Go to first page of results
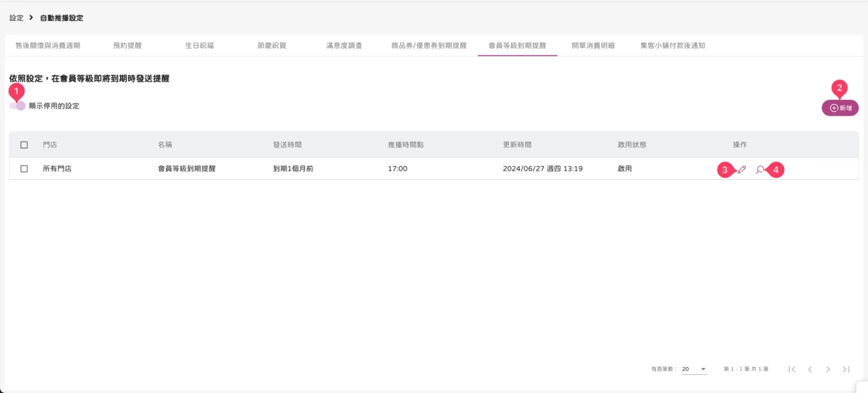The image size is (868, 393). tap(792, 369)
